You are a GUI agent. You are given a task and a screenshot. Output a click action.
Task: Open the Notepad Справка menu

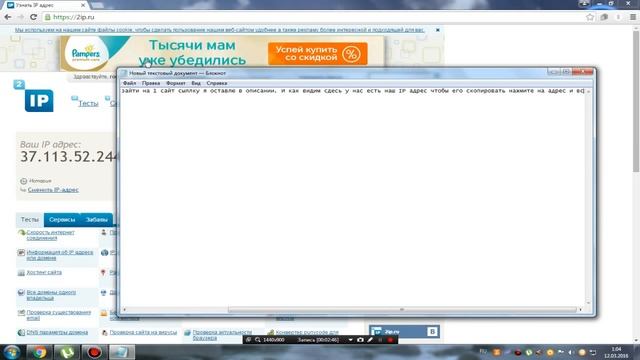(216, 83)
